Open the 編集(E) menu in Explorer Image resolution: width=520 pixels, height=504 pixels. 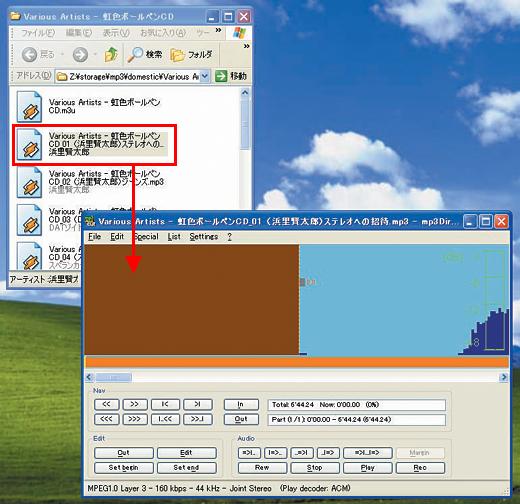coord(79,33)
